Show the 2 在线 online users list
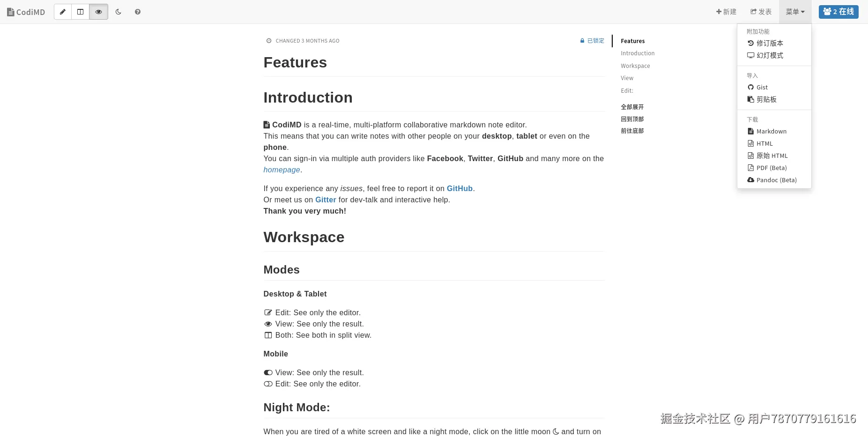 coord(838,12)
